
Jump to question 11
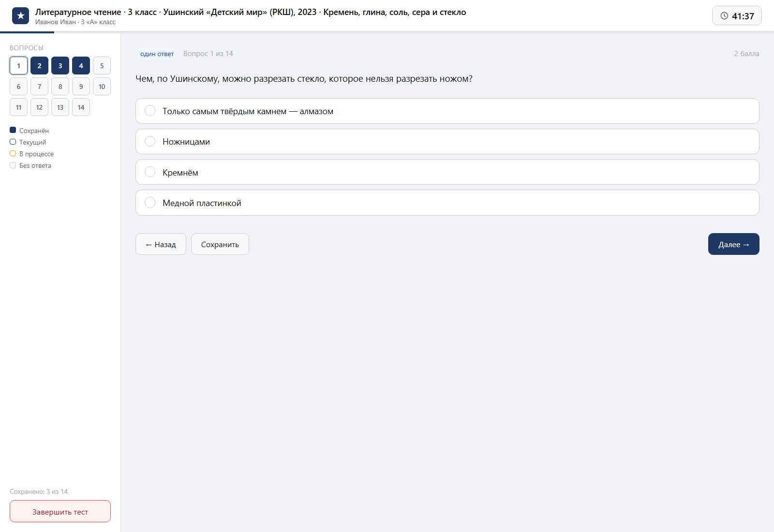point(18,107)
